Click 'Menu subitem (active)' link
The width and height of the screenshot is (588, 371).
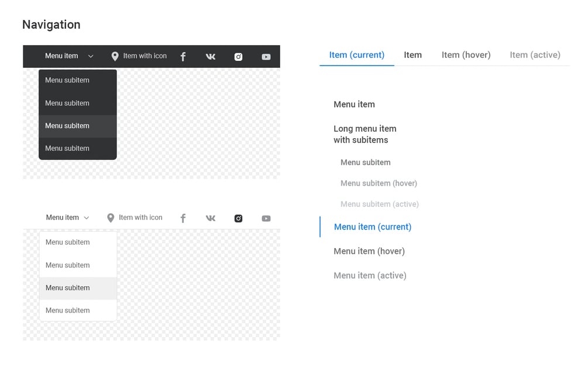tap(380, 204)
